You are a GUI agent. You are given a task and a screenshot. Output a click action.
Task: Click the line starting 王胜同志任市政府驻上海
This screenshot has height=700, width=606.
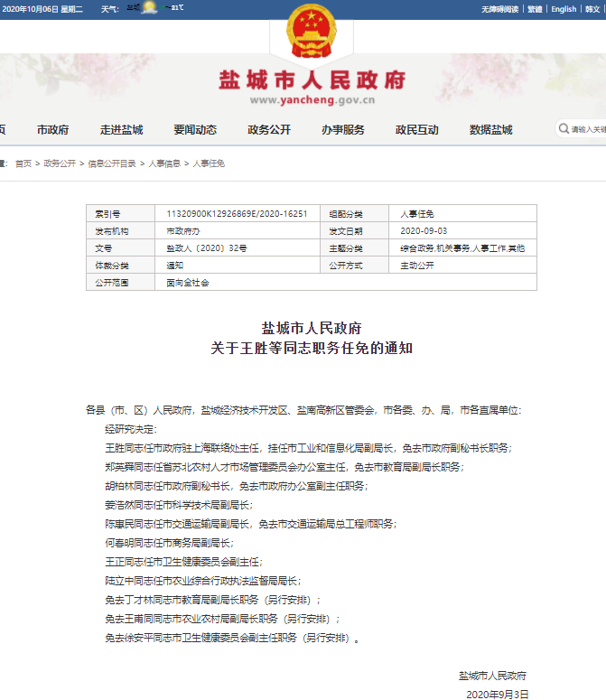(308, 448)
